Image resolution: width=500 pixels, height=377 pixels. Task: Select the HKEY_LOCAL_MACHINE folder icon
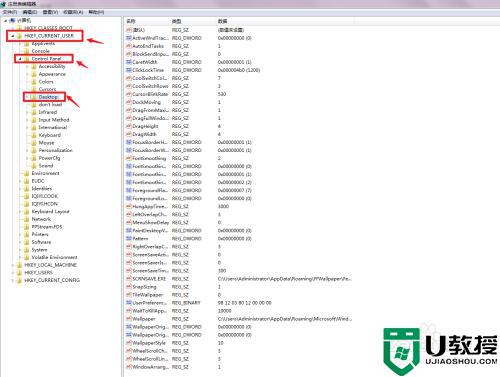(19, 265)
